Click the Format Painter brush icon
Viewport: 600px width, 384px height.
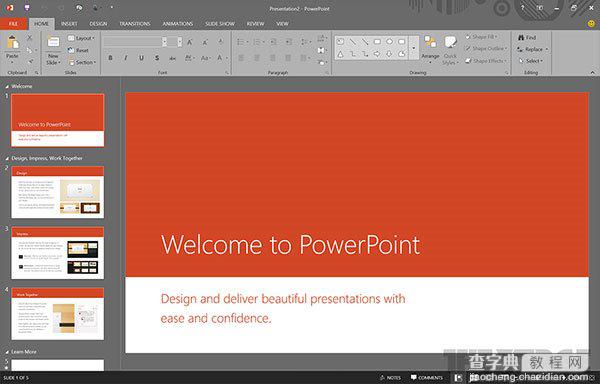[30, 61]
